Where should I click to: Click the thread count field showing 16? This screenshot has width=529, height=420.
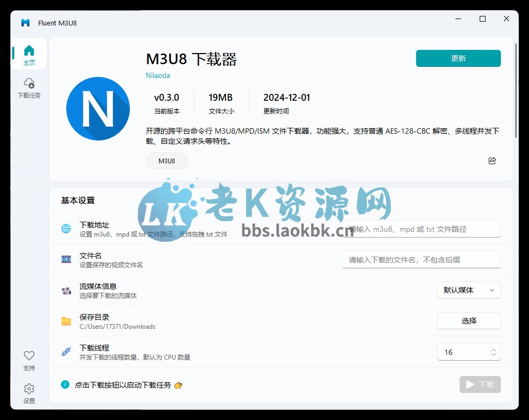[469, 352]
